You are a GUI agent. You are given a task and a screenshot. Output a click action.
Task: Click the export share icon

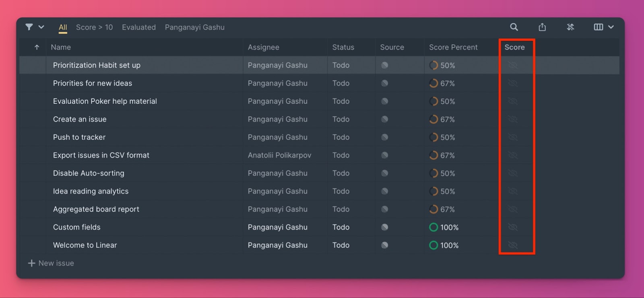click(542, 27)
